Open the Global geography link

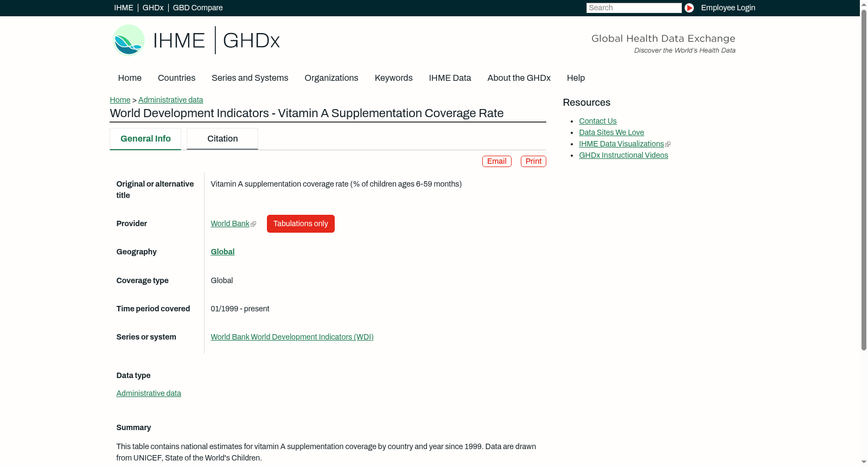tap(222, 252)
